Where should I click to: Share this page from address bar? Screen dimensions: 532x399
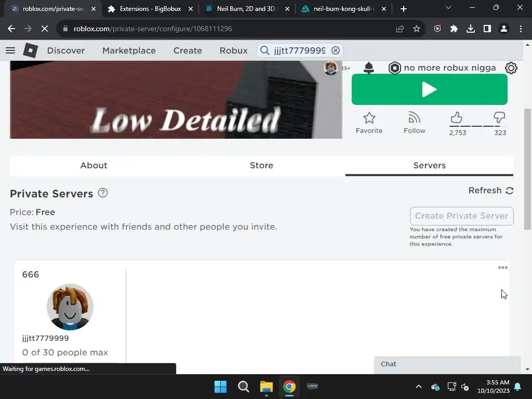400,29
